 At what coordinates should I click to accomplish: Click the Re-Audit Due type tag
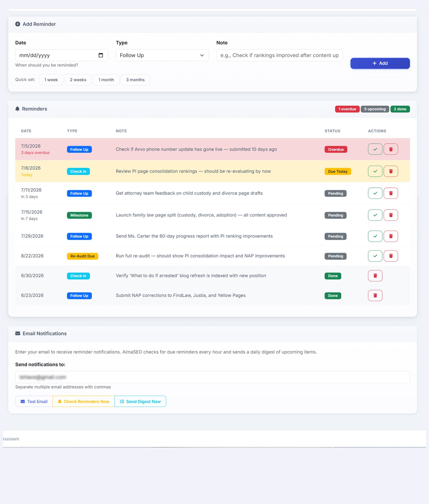pyautogui.click(x=83, y=256)
